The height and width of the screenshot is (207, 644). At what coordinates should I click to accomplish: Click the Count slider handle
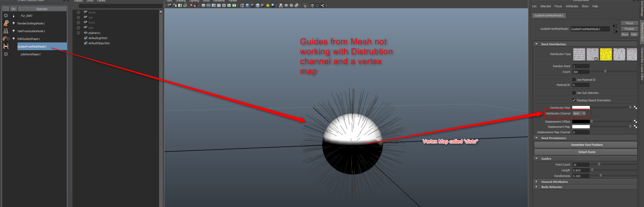pos(605,72)
